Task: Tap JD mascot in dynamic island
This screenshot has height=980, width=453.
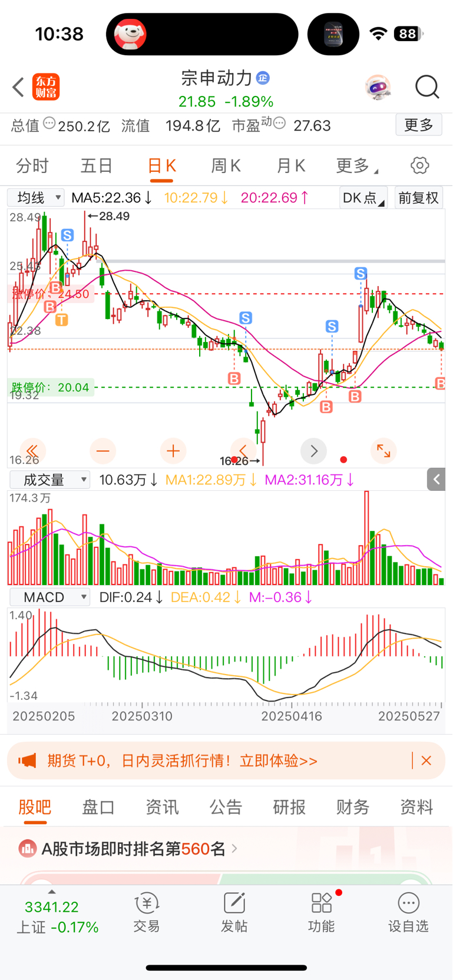Action: point(130,34)
